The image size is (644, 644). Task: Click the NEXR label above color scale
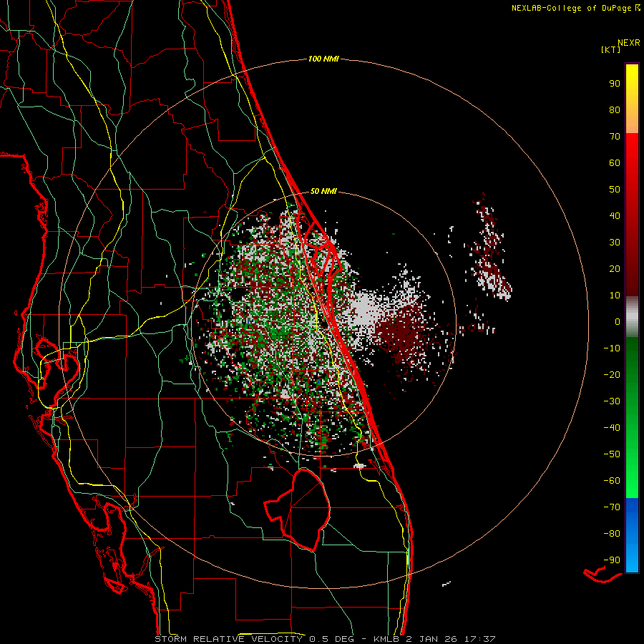click(629, 43)
